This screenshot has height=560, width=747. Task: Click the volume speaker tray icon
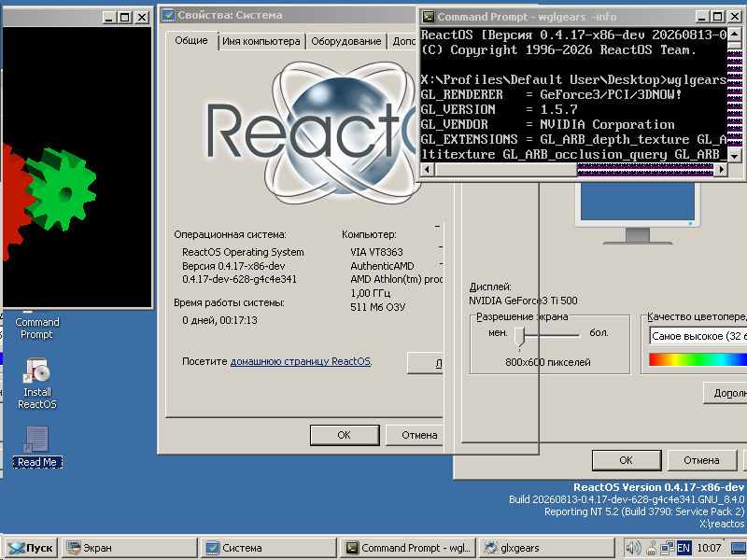[x=633, y=548]
